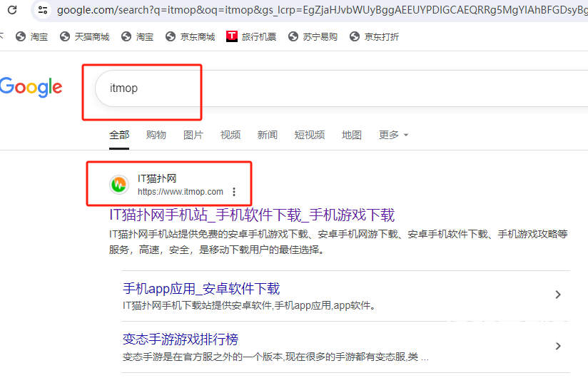Open the 京东打折 bookmark
This screenshot has height=378, width=588.
tap(375, 36)
